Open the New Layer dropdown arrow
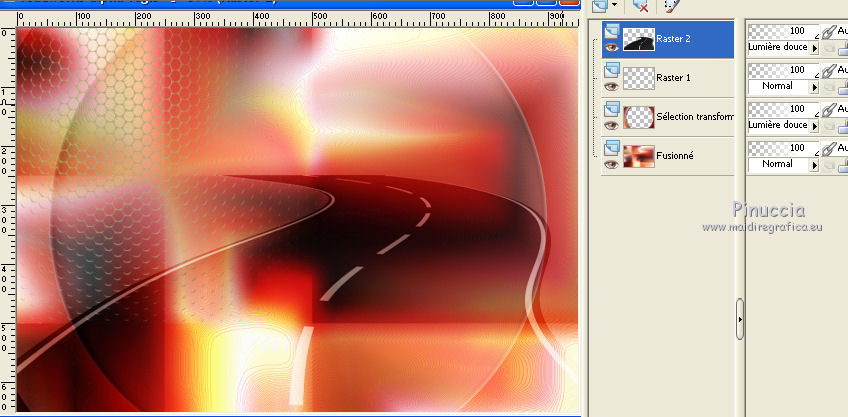848x417 pixels. click(614, 5)
